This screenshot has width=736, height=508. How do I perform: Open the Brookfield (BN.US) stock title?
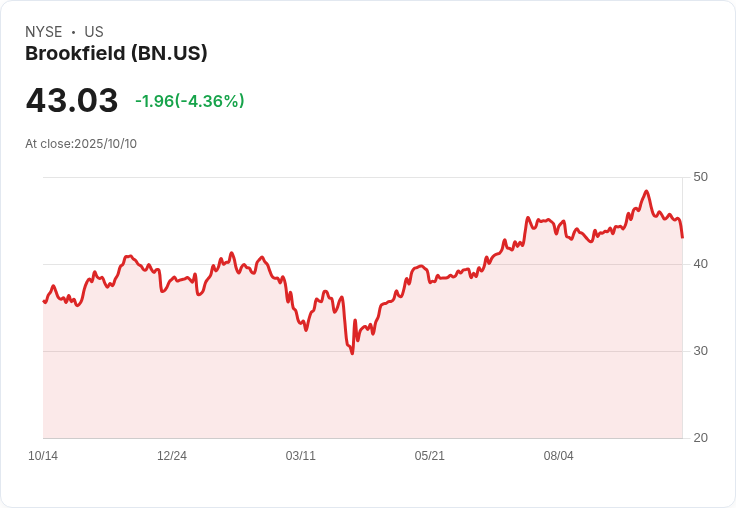(x=116, y=54)
